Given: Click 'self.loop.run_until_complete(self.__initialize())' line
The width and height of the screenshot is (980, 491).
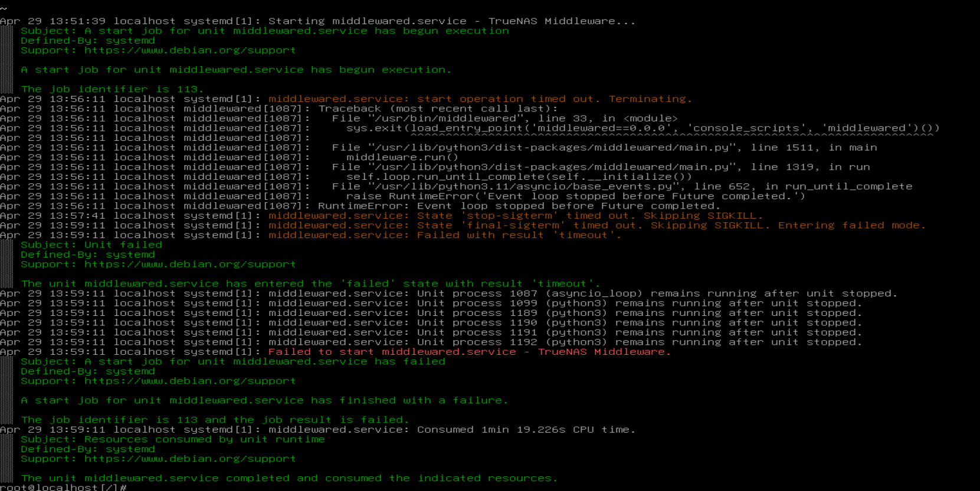Looking at the screenshot, I should coord(519,177).
